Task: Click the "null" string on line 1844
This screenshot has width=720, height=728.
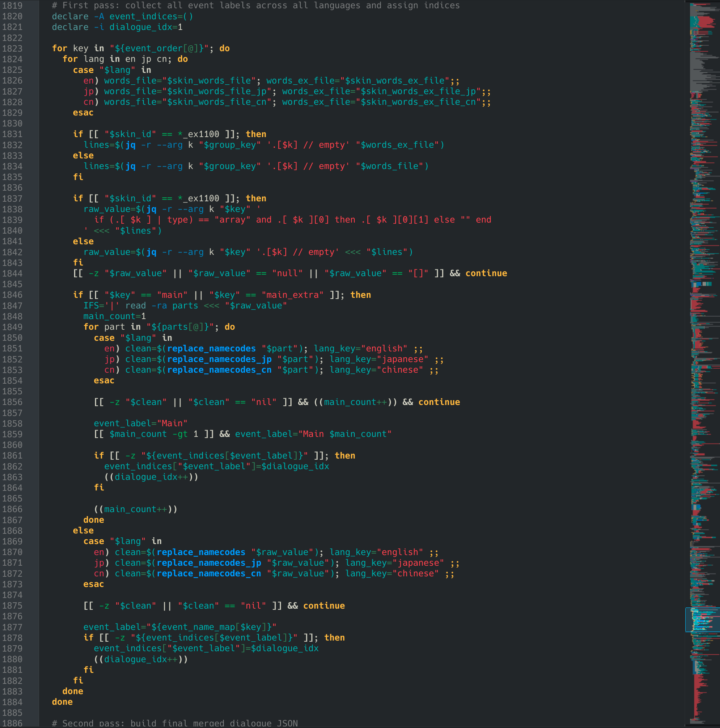Action: (x=287, y=273)
